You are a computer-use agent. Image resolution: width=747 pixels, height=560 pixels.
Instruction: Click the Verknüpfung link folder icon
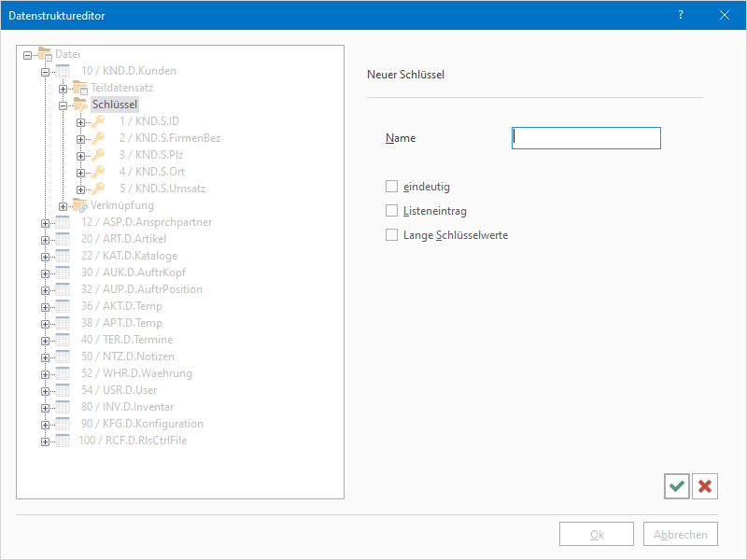click(x=80, y=205)
